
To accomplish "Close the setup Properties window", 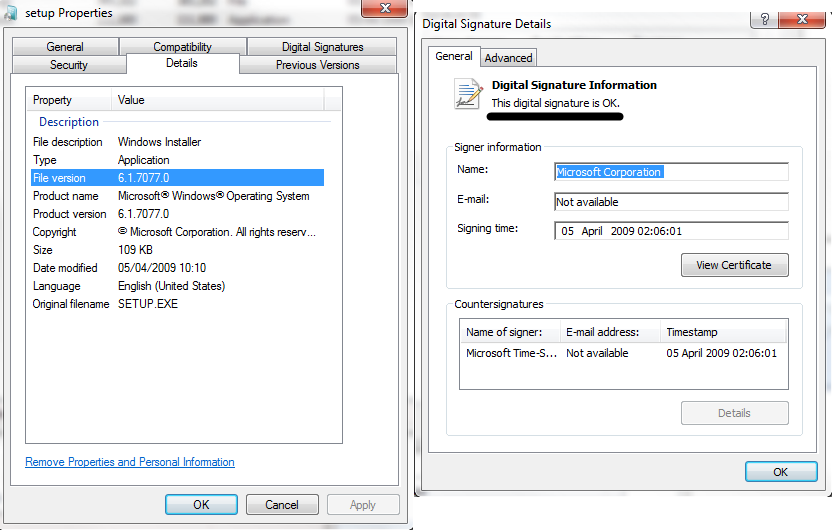I will tap(385, 8).
